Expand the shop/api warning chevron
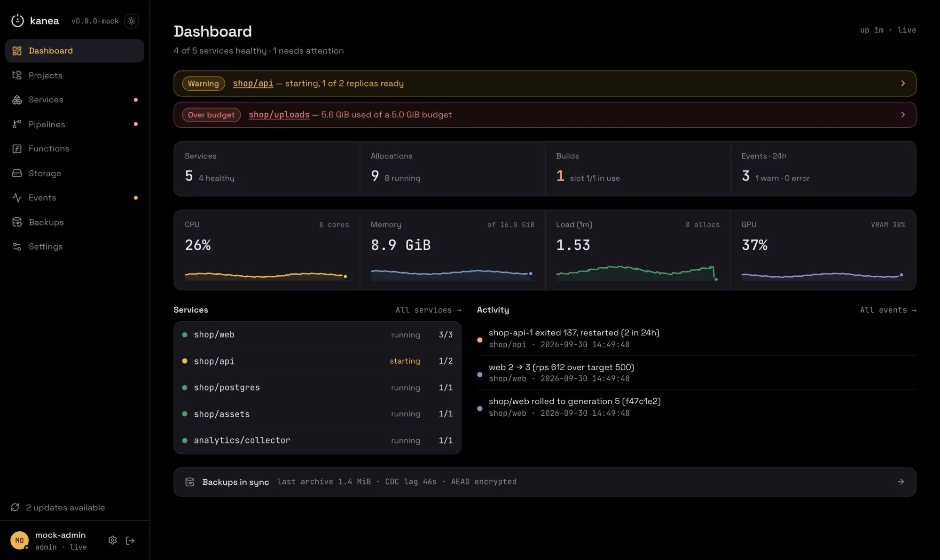The width and height of the screenshot is (940, 560). [903, 83]
